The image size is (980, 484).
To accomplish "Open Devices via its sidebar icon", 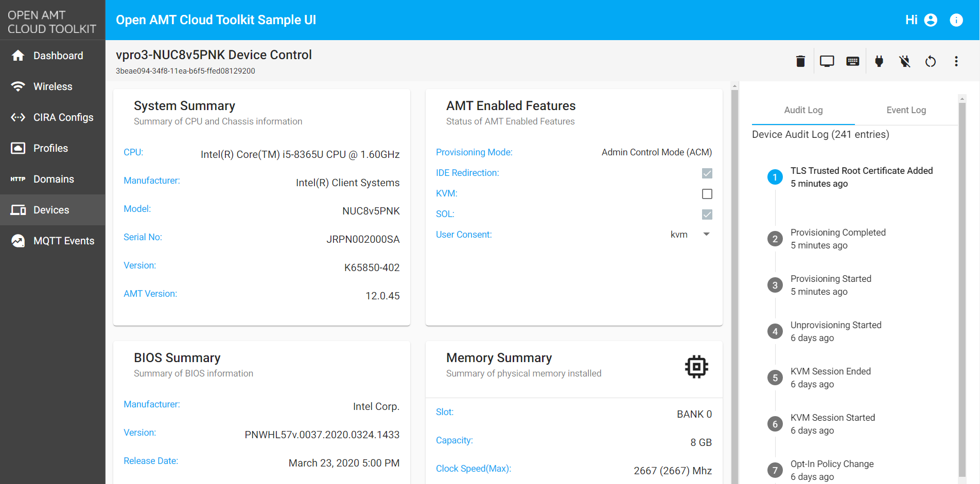I will [18, 210].
